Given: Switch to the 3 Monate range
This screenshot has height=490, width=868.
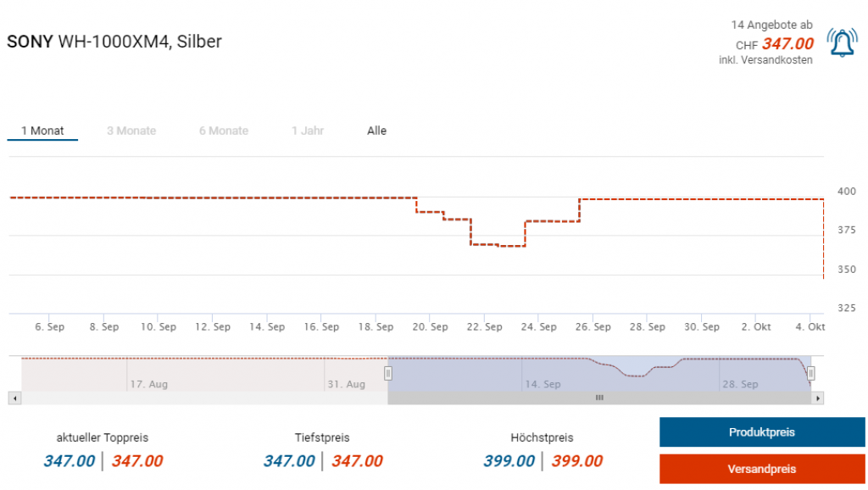Looking at the screenshot, I should (131, 131).
